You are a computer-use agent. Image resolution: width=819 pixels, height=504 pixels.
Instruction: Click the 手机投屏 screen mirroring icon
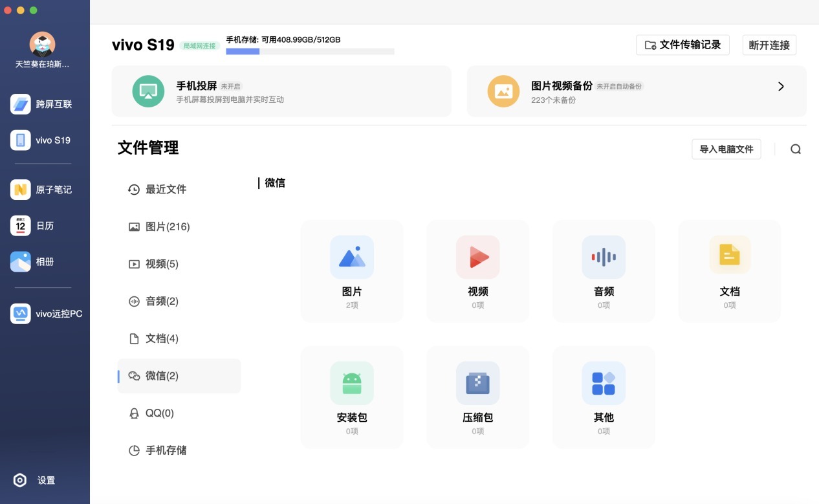pyautogui.click(x=148, y=91)
